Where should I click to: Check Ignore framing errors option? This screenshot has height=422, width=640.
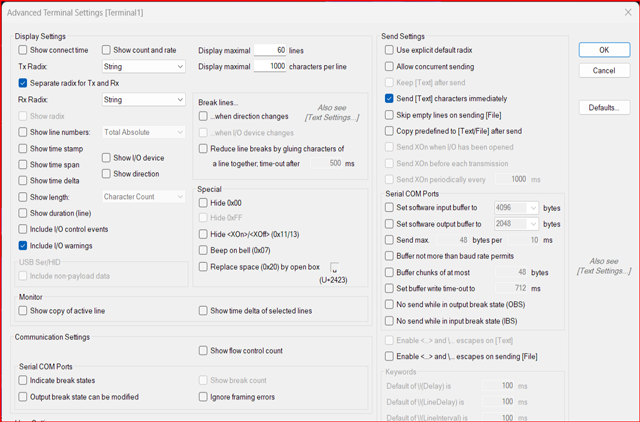click(204, 397)
